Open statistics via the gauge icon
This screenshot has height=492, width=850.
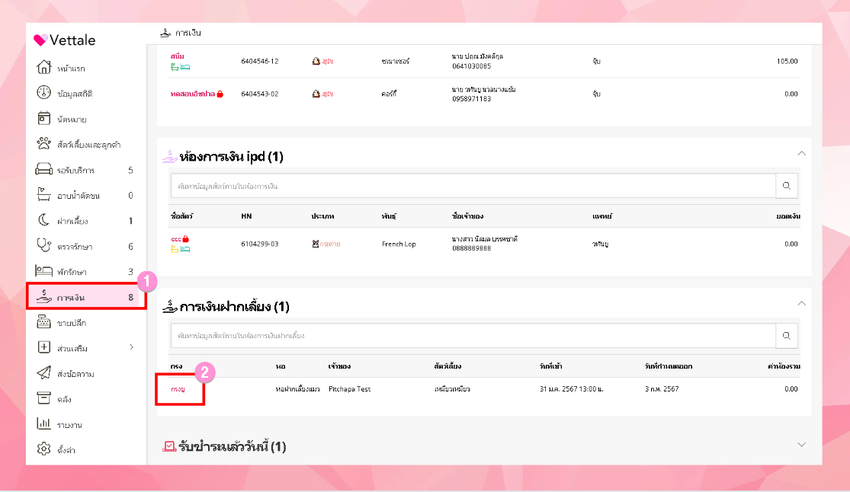tap(44, 93)
